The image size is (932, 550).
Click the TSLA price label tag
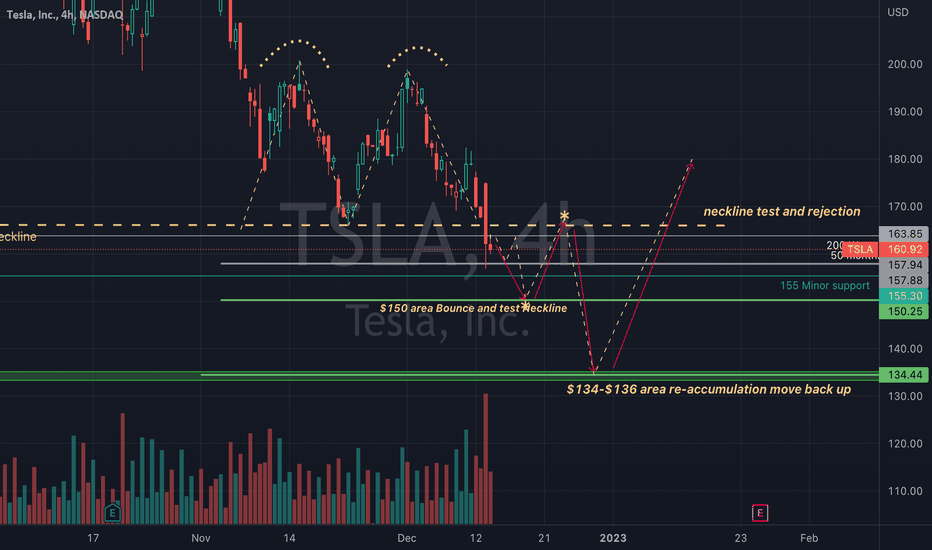(859, 249)
